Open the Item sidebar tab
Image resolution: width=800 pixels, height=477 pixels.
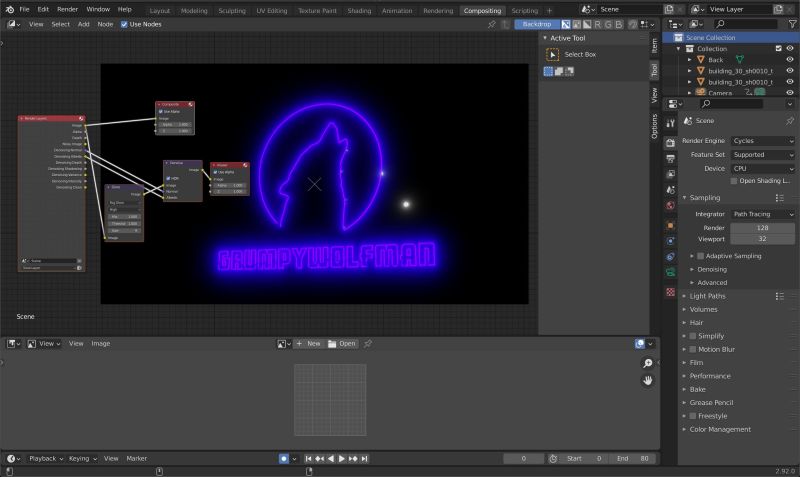tap(654, 46)
